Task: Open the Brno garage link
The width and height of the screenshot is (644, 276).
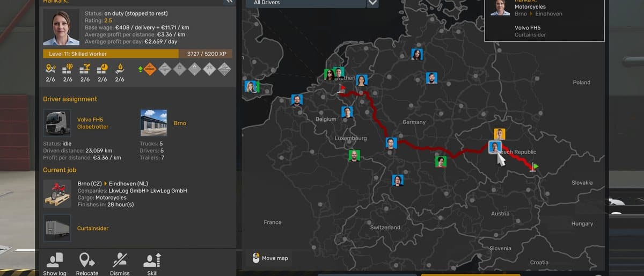Action: (x=180, y=123)
